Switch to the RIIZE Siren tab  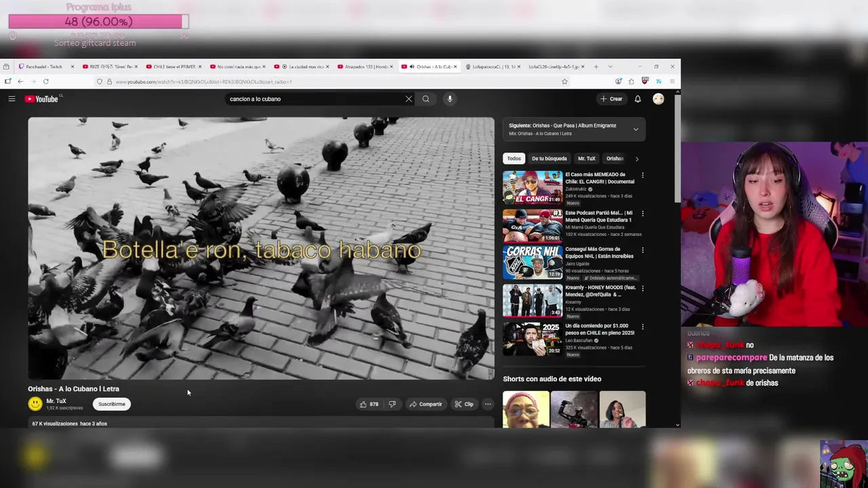click(109, 66)
